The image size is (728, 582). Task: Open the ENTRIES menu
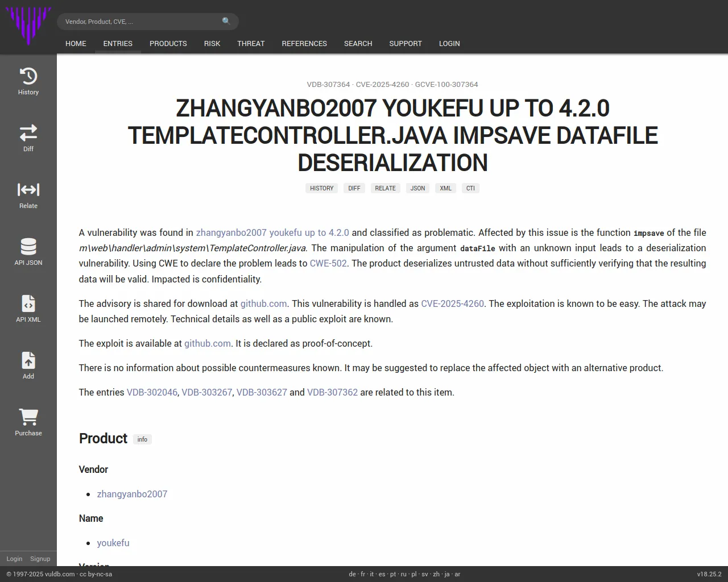click(x=118, y=43)
